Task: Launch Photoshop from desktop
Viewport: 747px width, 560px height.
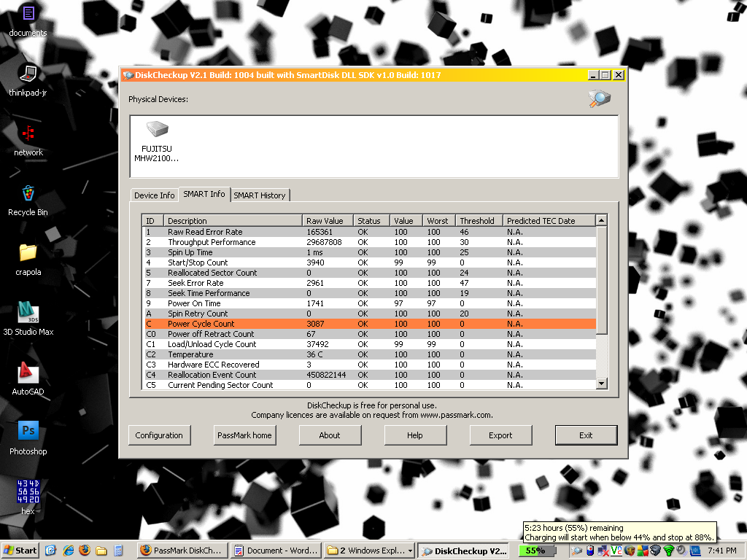Action: click(x=28, y=439)
